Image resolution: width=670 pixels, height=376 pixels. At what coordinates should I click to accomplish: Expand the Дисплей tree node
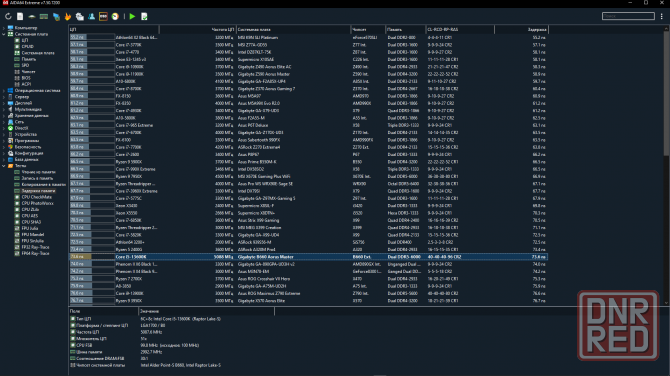4,103
